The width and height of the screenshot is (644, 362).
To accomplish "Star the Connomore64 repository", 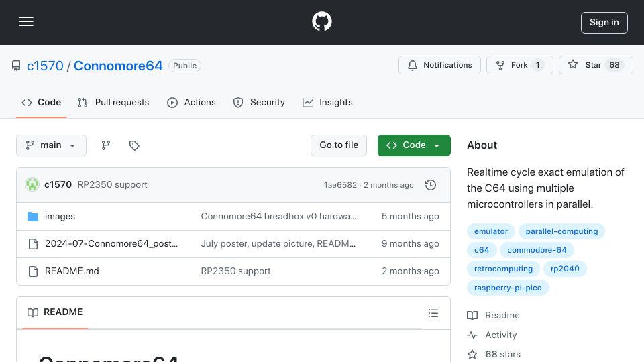I will [x=596, y=65].
